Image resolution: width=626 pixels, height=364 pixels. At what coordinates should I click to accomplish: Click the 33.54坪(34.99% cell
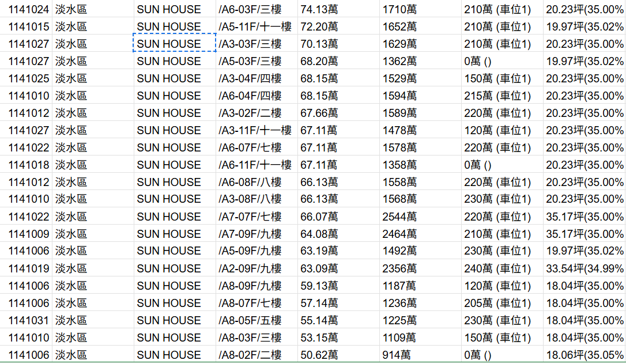click(584, 268)
